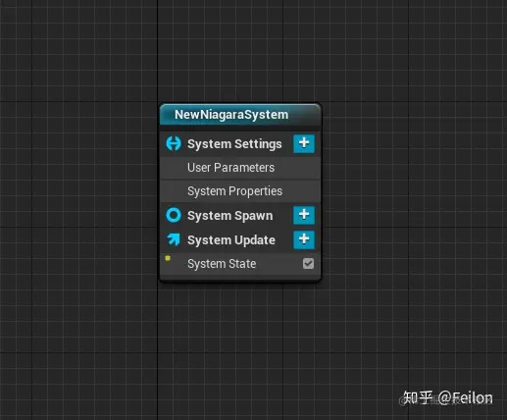Click the System Spawn circle icon
The height and width of the screenshot is (420, 507).
[x=174, y=215]
